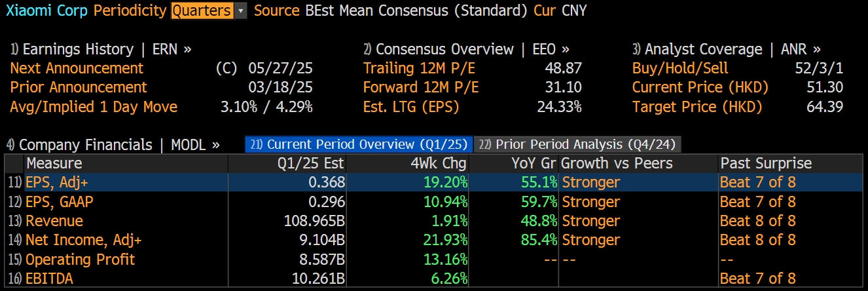Click Next Announcement date 05/27/25
Image resolution: width=868 pixels, height=291 pixels.
point(281,68)
